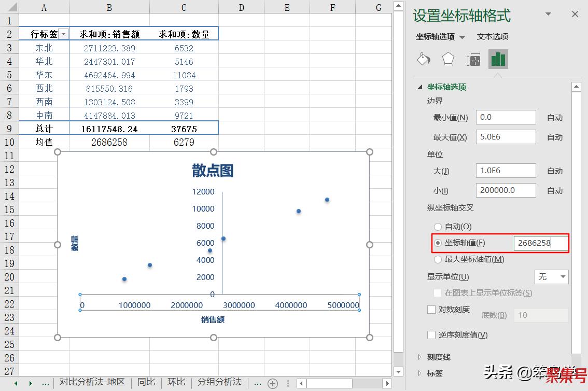Add a new sheet with plus icon
588x391 pixels.
(273, 383)
